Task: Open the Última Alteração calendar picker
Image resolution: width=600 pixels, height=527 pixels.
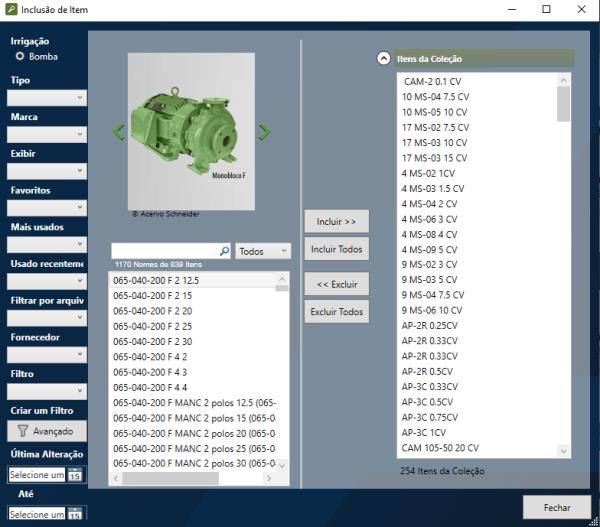Action: [75, 475]
